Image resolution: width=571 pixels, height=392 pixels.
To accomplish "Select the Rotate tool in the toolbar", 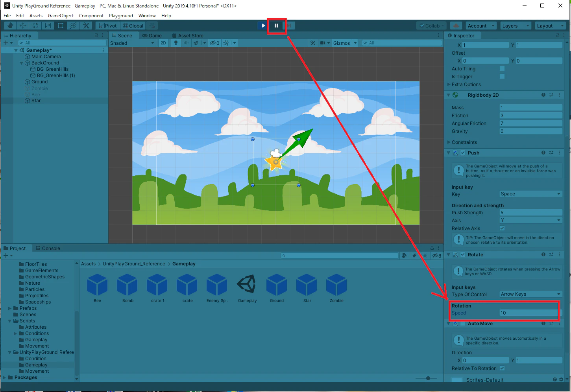I will click(x=35, y=26).
